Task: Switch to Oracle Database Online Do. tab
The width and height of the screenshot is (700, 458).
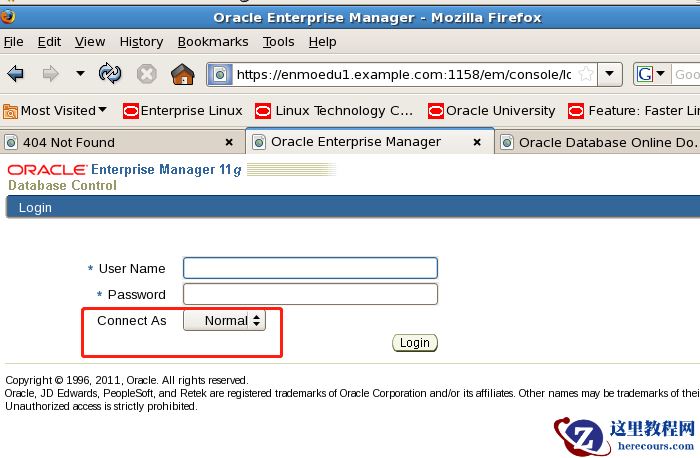Action: pos(598,142)
